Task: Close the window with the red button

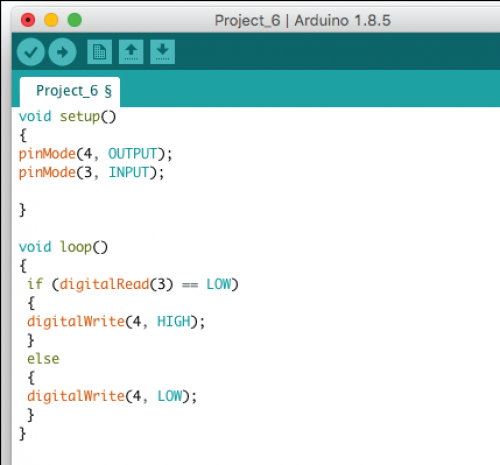Action: [x=28, y=20]
